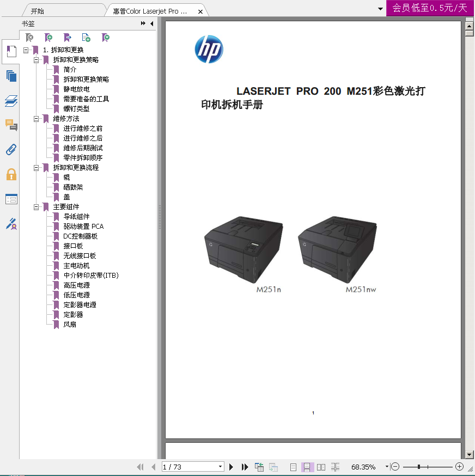Viewport: 475px width, 476px height.
Task: Collapse the '维修方法' tree node
Action: pos(36,119)
